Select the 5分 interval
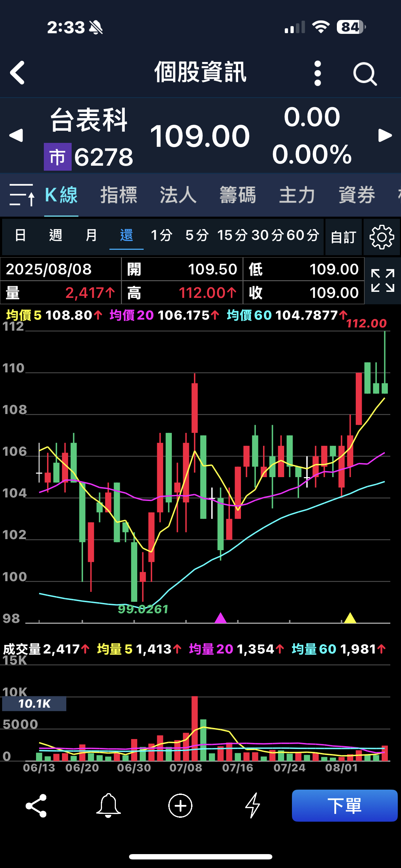Image resolution: width=401 pixels, height=868 pixels. pos(197,235)
